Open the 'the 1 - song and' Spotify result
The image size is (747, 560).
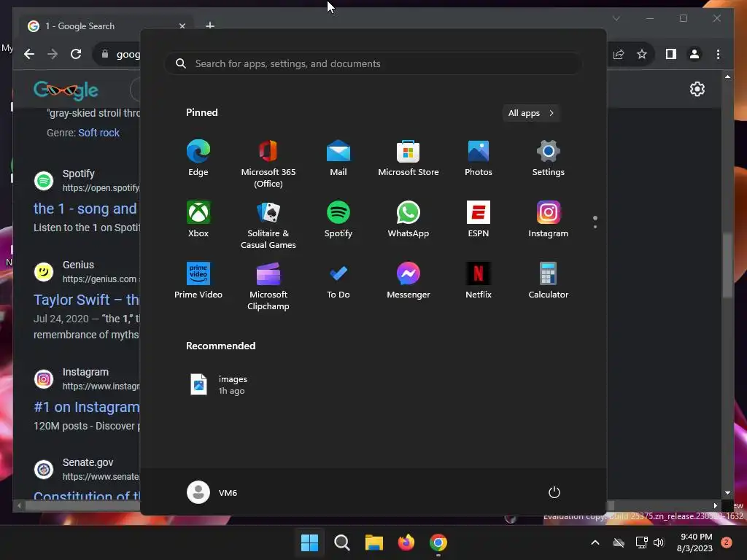click(x=85, y=209)
